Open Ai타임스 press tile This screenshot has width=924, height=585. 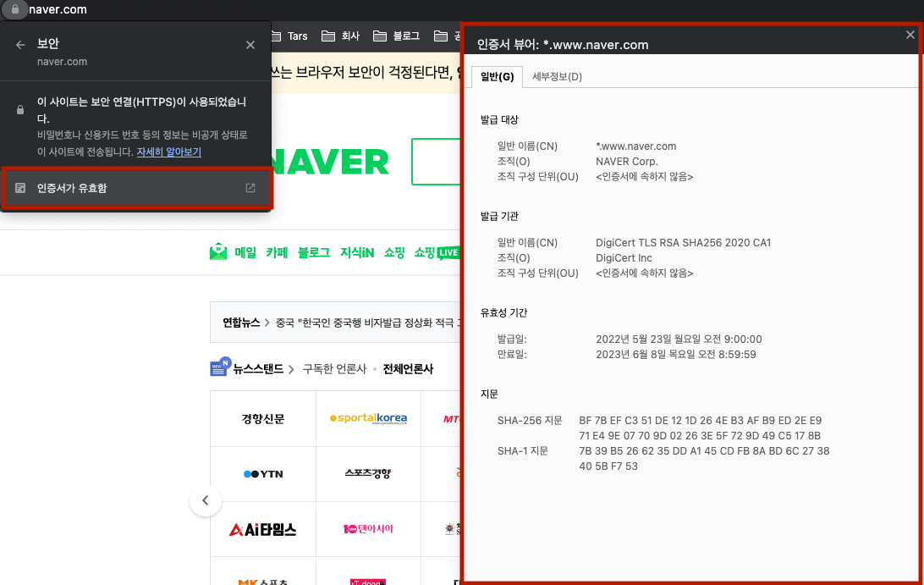(263, 529)
